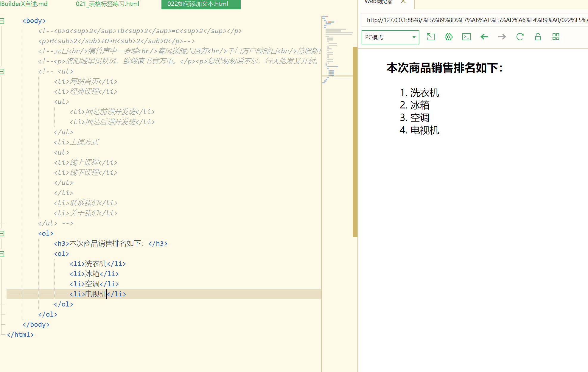Viewport: 588px width, 372px height.
Task: Open page in external browser icon
Action: pos(431,37)
